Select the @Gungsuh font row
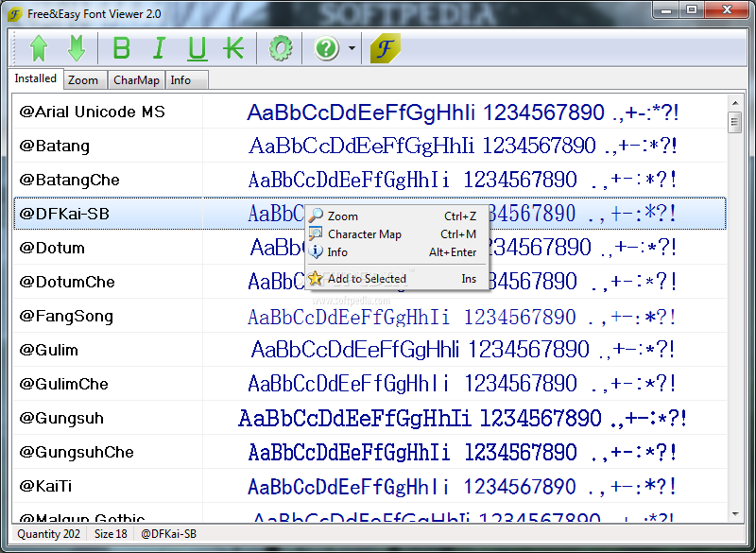Image resolution: width=756 pixels, height=553 pixels. point(369,418)
